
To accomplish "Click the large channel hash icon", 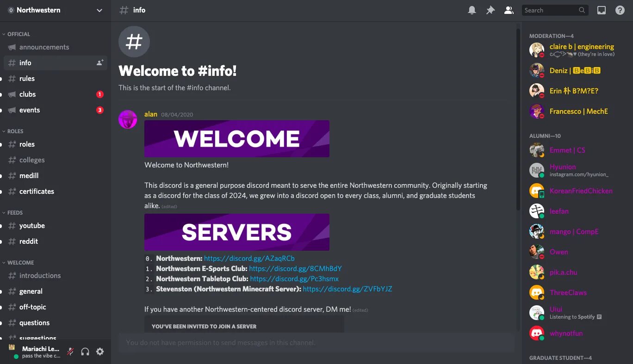I will (x=134, y=42).
